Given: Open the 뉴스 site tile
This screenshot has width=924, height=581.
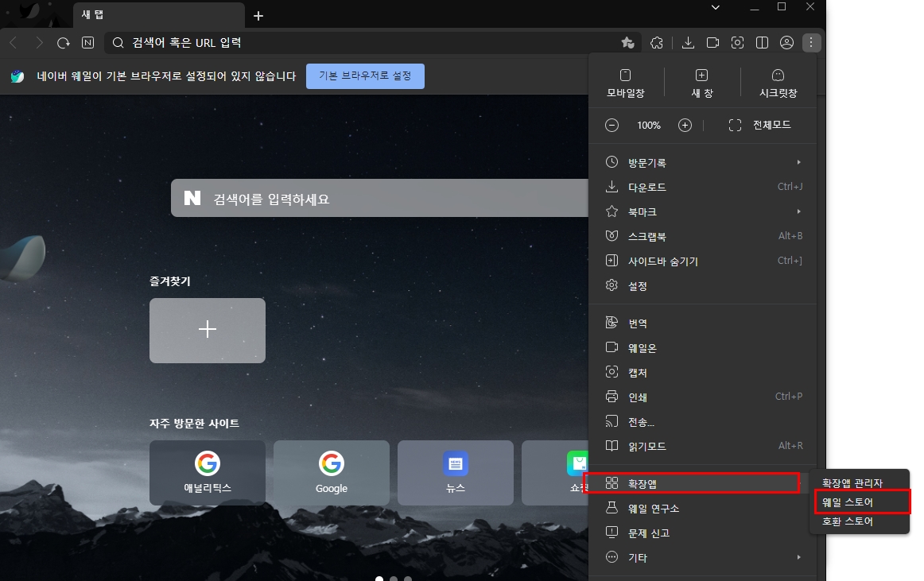Looking at the screenshot, I should pyautogui.click(x=456, y=473).
